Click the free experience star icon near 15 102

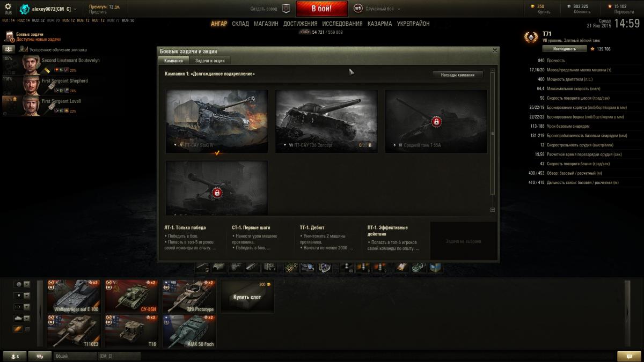(610, 6)
